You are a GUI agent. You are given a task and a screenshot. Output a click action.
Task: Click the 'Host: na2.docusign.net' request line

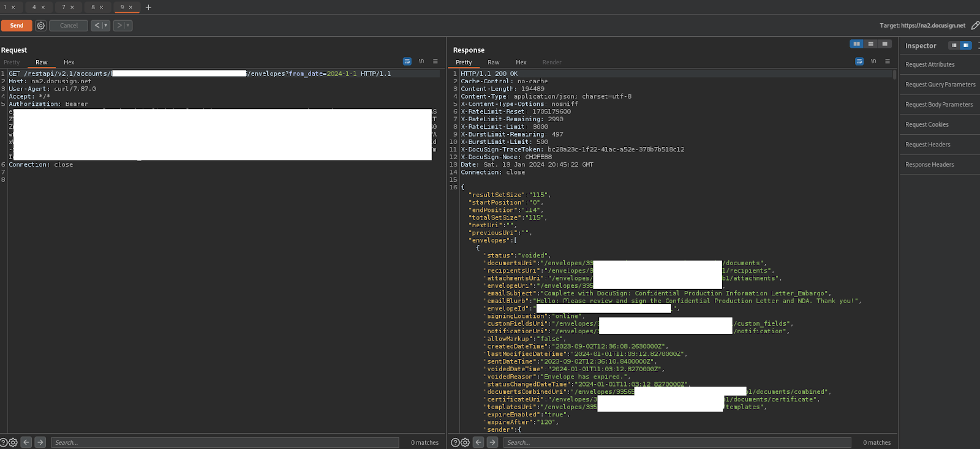coord(50,81)
